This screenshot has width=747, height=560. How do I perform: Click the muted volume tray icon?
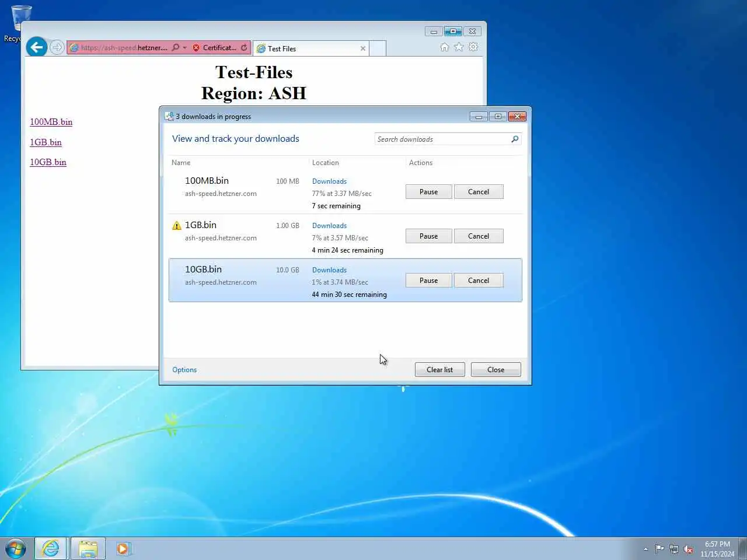click(x=689, y=549)
